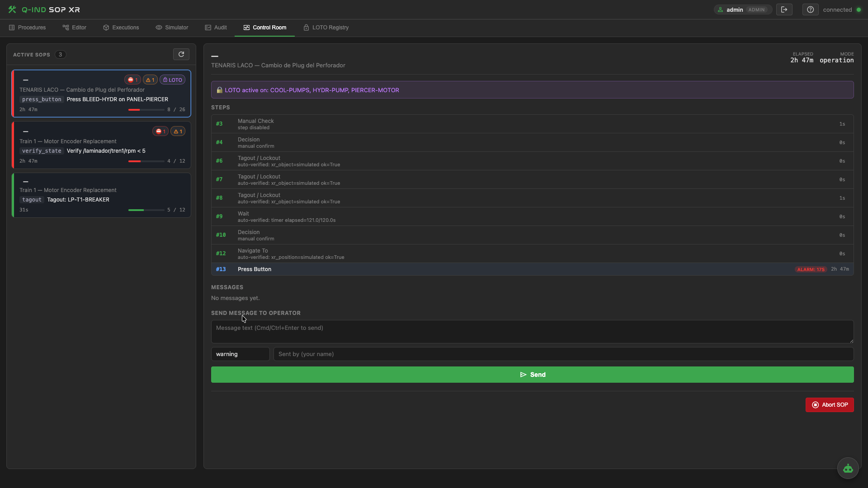Click progress bar showing 5 / 12
This screenshot has width=868, height=488.
146,210
